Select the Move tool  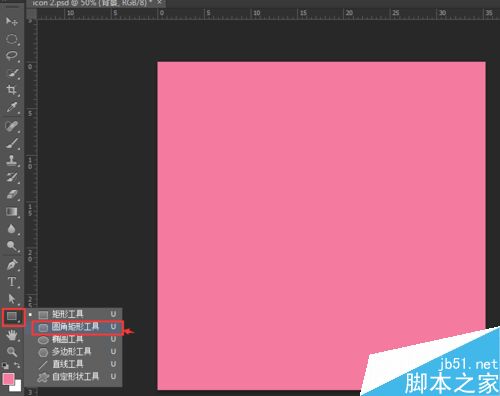[x=12, y=21]
